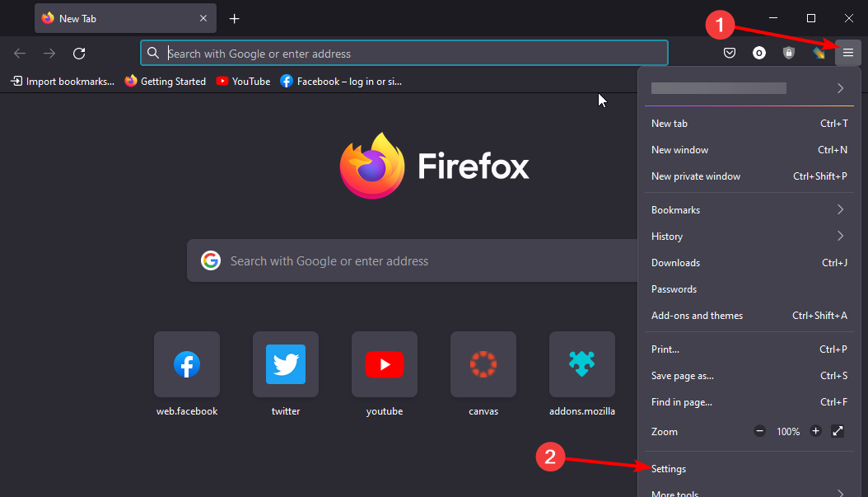The image size is (868, 497).
Task: Select Find in page... menu entry
Action: pos(749,402)
